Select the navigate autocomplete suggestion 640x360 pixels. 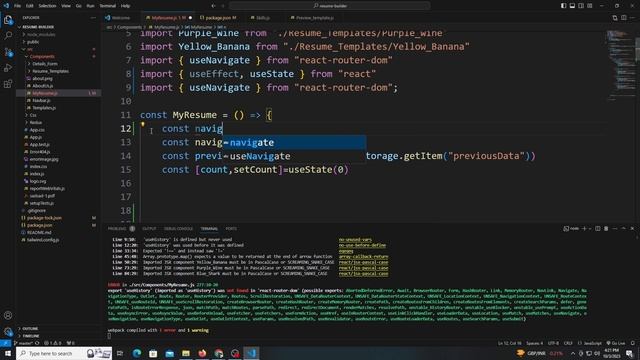294,142
